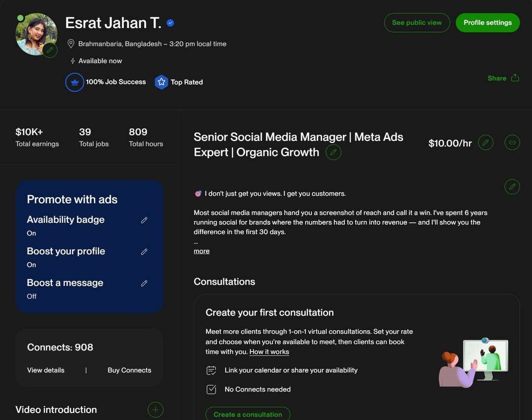
Task: Edit the profile title pencil icon
Action: [x=333, y=152]
